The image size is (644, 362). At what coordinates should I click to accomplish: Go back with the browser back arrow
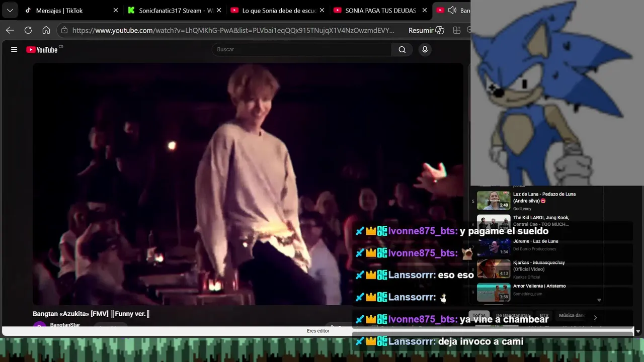[10, 30]
